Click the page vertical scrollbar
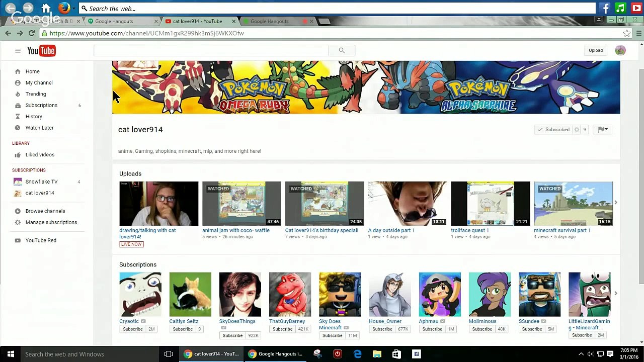 (640, 176)
